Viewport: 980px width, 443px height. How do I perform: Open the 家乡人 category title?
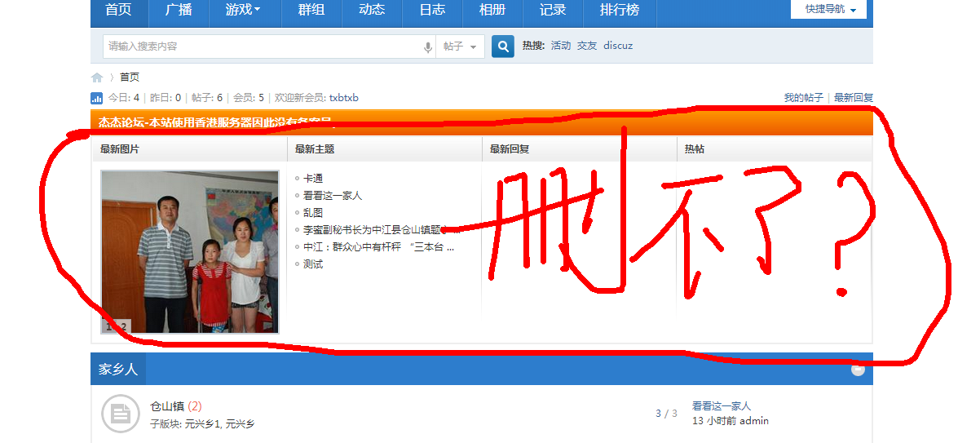click(118, 370)
